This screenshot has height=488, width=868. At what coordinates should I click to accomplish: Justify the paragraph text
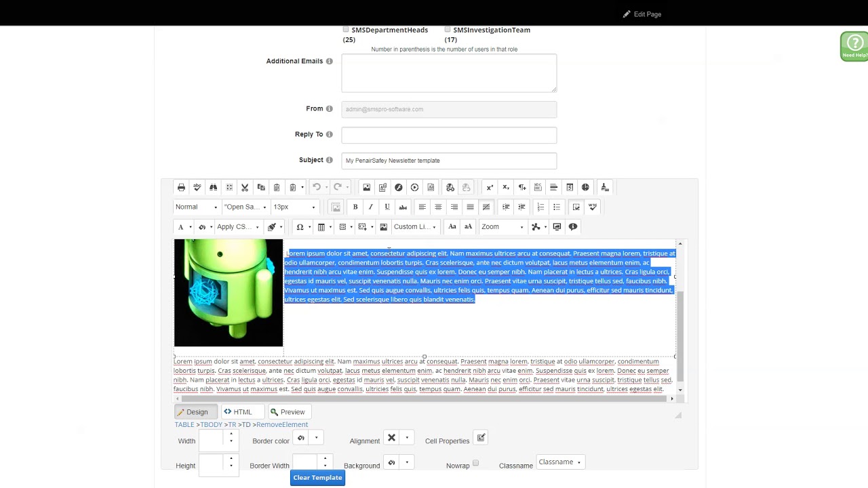pos(470,207)
